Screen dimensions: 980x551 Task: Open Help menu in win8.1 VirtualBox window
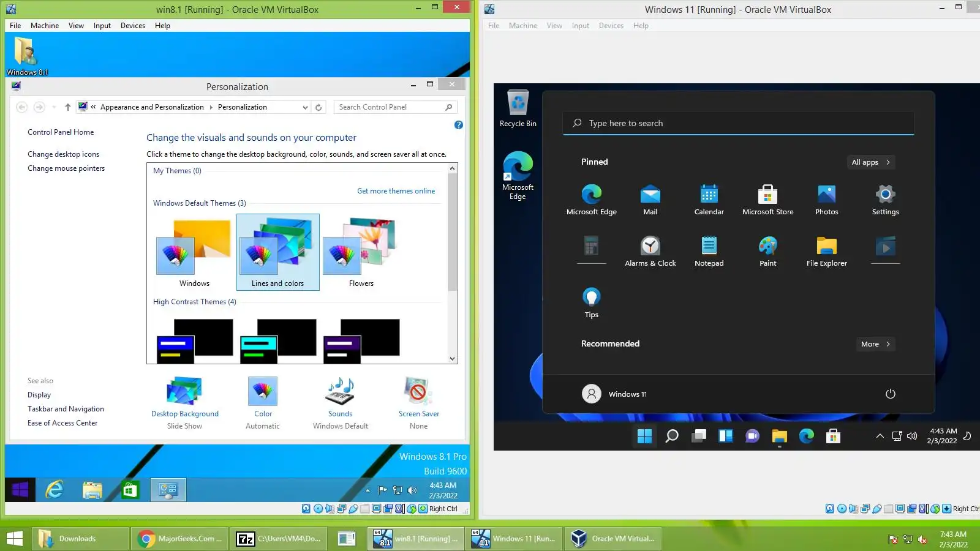pos(162,26)
